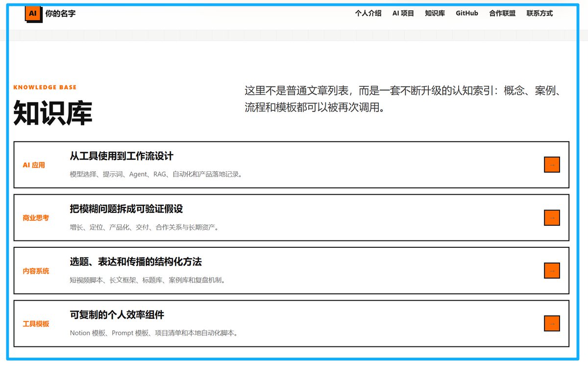Click the 工具模板 category label

(x=36, y=324)
